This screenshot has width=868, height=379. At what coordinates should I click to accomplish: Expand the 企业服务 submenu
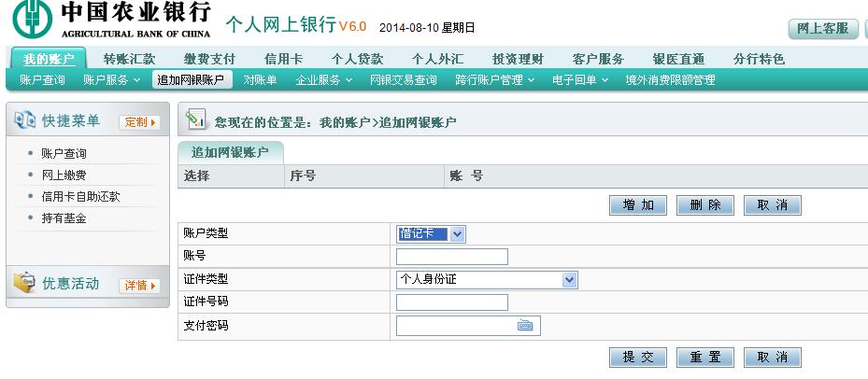pyautogui.click(x=323, y=80)
